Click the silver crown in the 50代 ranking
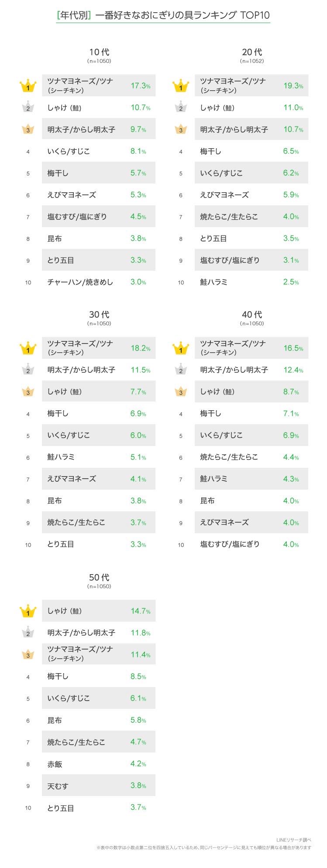The width and height of the screenshot is (327, 868). 28,633
